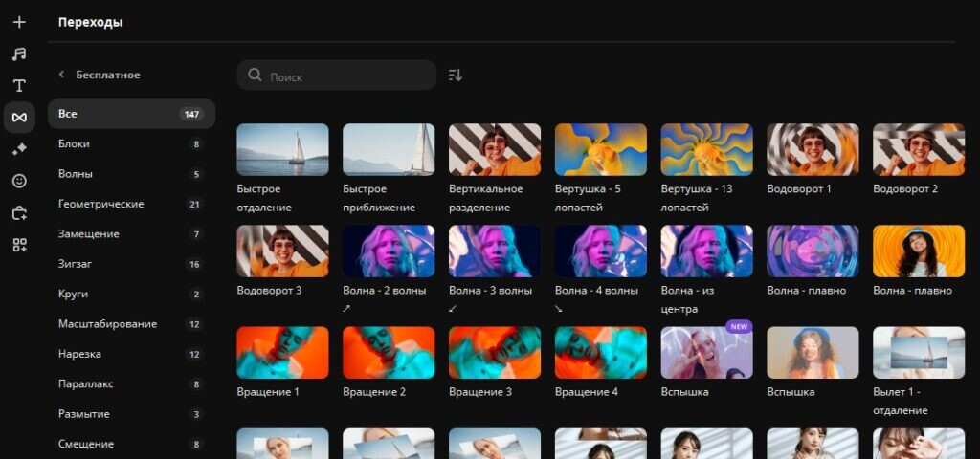Select the Геометрические category
The height and width of the screenshot is (459, 980).
coord(131,204)
